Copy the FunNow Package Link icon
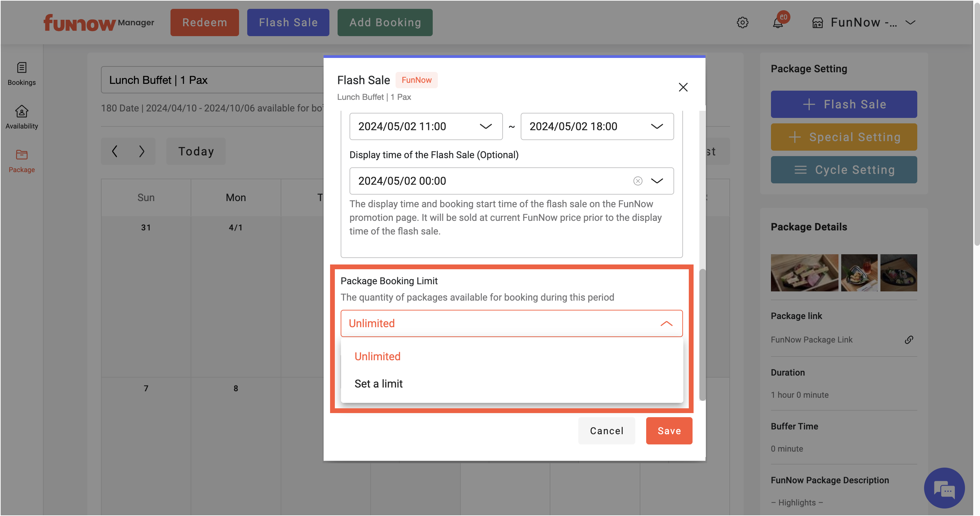 coord(908,339)
